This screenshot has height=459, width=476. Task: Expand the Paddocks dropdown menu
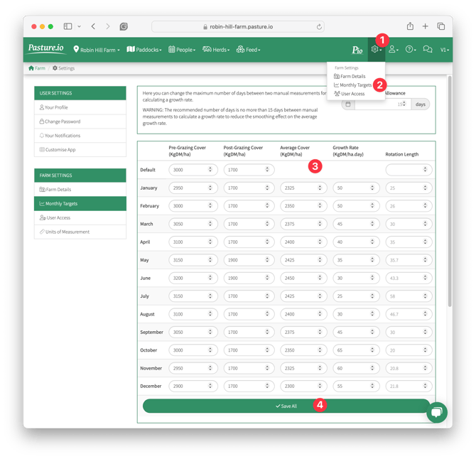[x=144, y=50]
